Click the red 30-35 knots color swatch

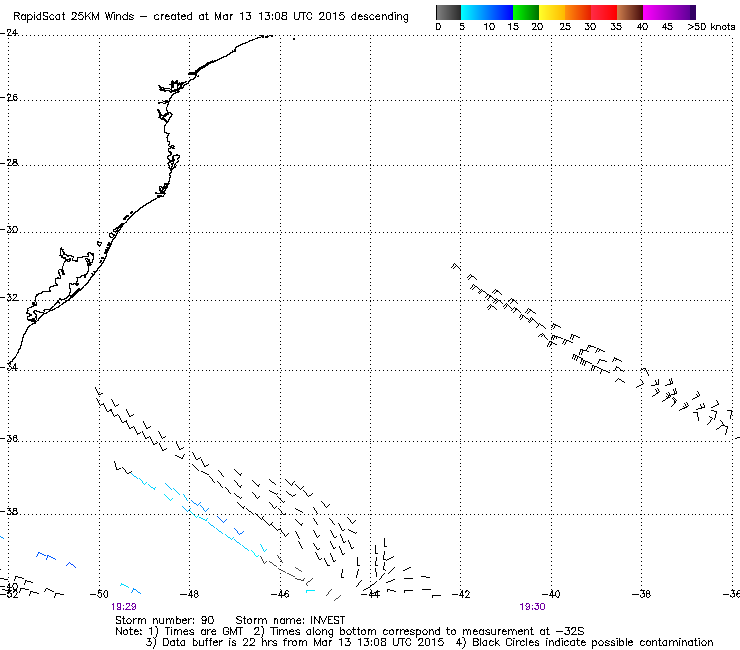click(x=604, y=12)
